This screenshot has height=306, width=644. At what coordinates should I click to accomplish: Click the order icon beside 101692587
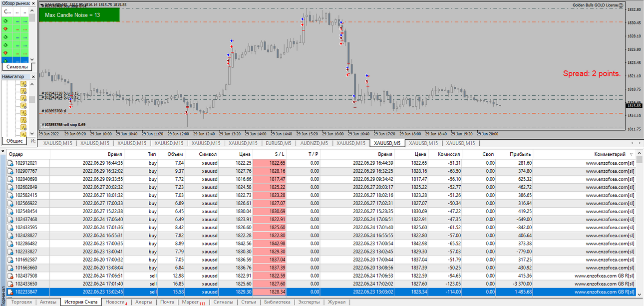(x=10, y=260)
